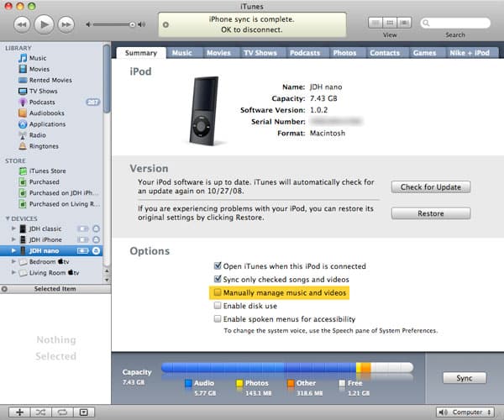
Task: Select the Summary tab
Action: tap(141, 53)
